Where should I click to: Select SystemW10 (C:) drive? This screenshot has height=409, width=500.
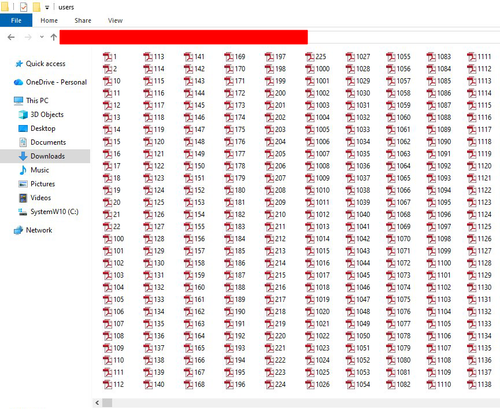tap(48, 212)
